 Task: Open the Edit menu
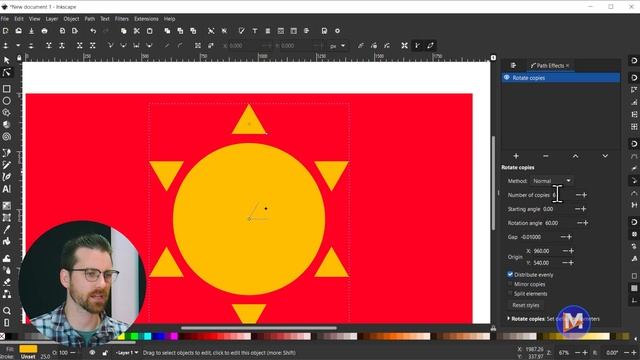click(x=19, y=19)
